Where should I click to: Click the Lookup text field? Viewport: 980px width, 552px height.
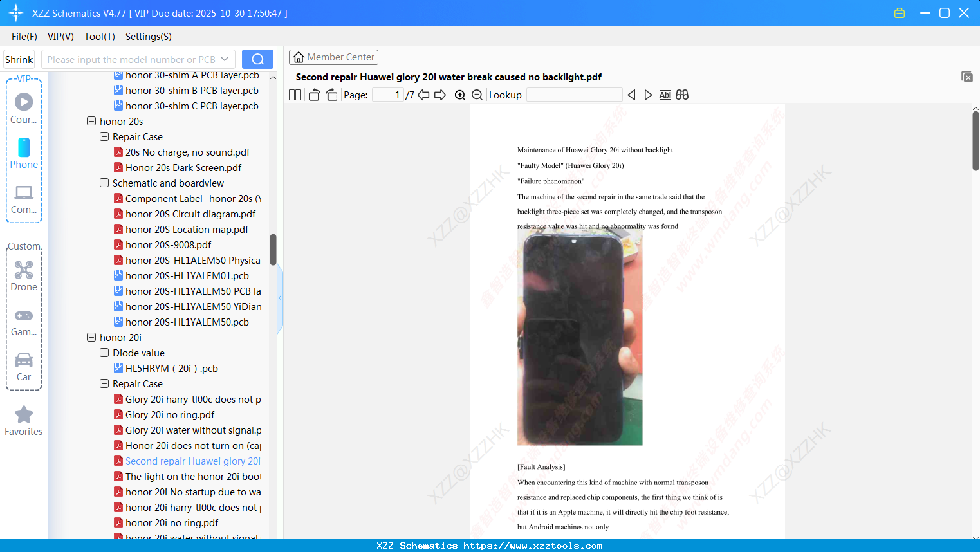coord(574,95)
